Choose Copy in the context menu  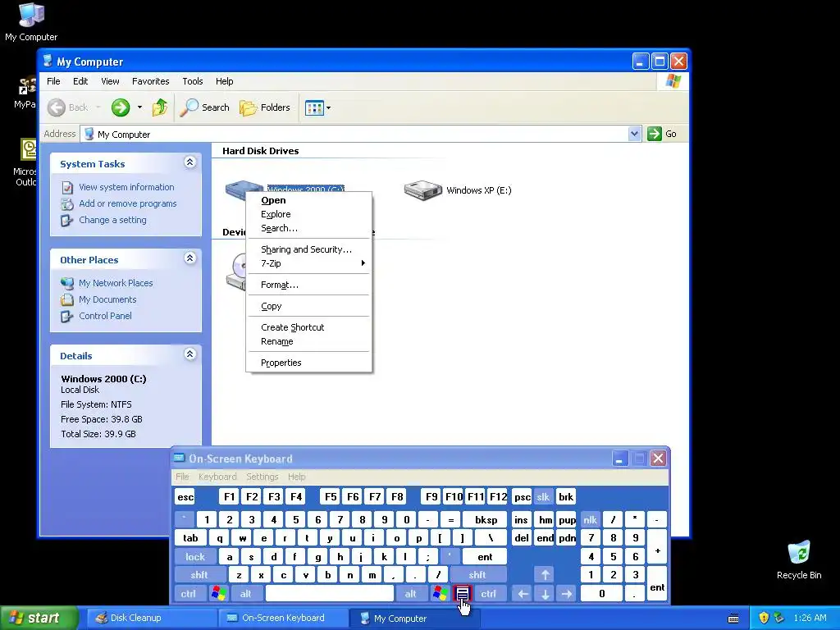[x=308, y=307]
